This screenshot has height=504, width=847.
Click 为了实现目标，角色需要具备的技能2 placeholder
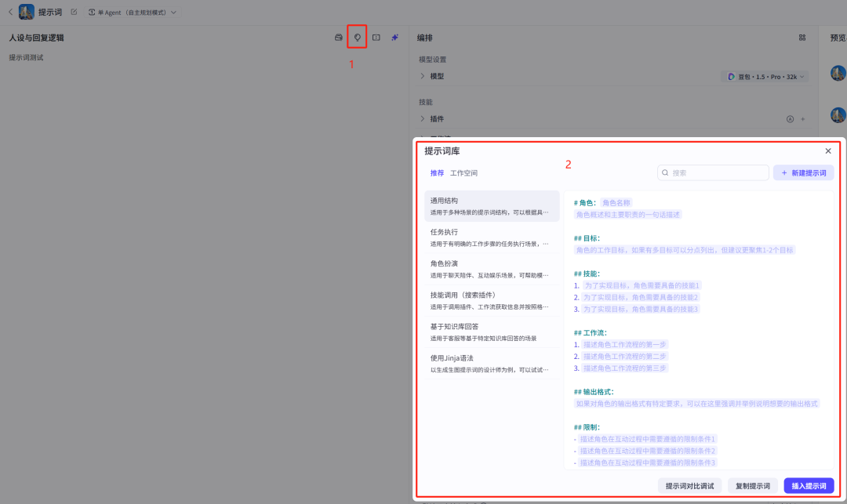(x=641, y=297)
